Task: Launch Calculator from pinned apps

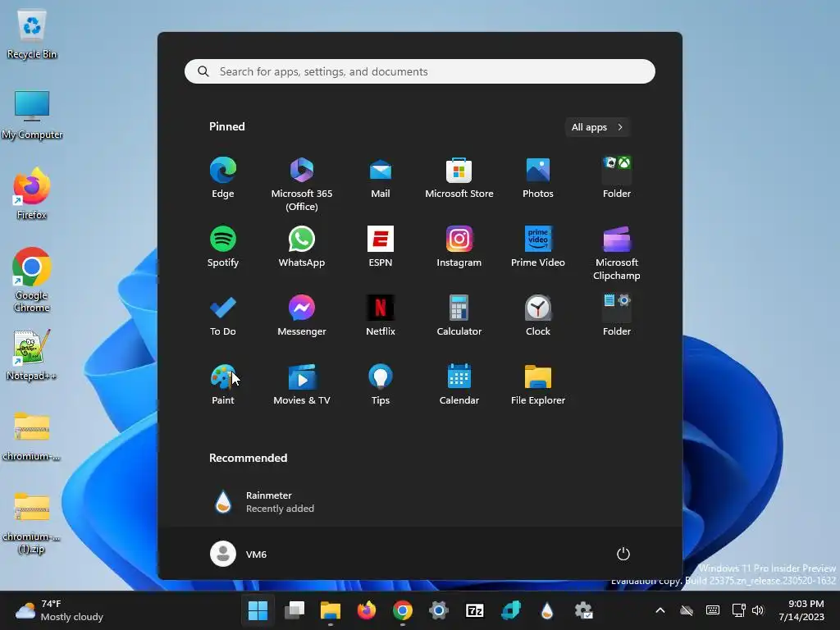Action: click(459, 316)
